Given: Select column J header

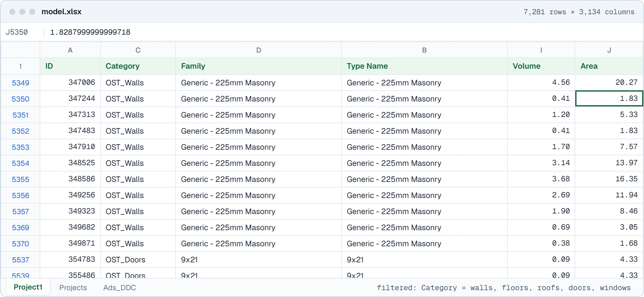Looking at the screenshot, I should point(609,50).
